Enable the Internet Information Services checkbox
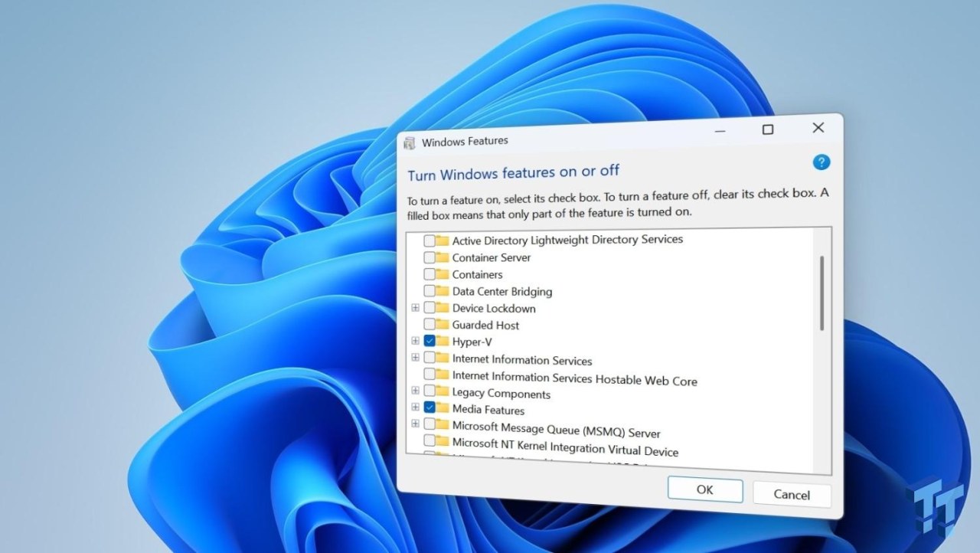 click(430, 358)
